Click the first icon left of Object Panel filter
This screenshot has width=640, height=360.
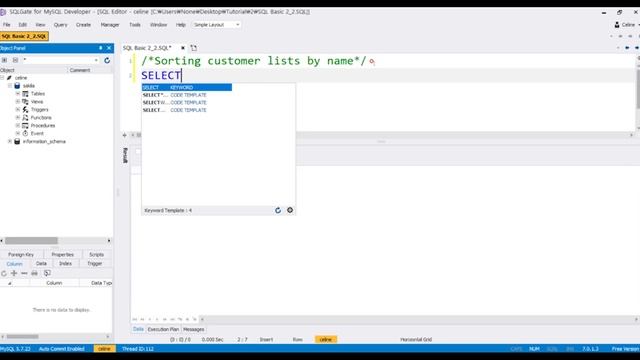point(4,60)
